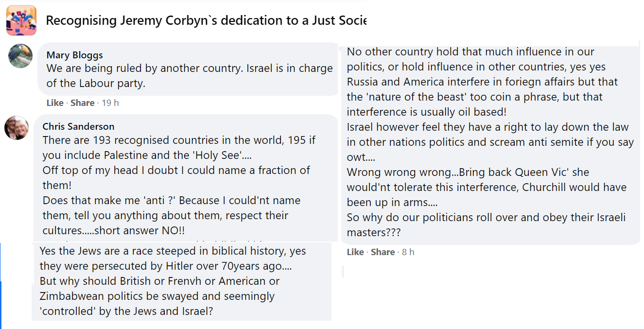The width and height of the screenshot is (644, 329).
Task: Open Chris Sanderson's profile name link
Action: click(x=78, y=126)
